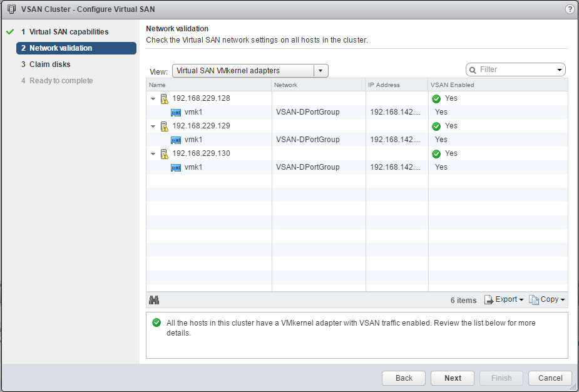Click VSAN-DPortGroup in the 192.168.229.129 vmk1 row

[307, 140]
